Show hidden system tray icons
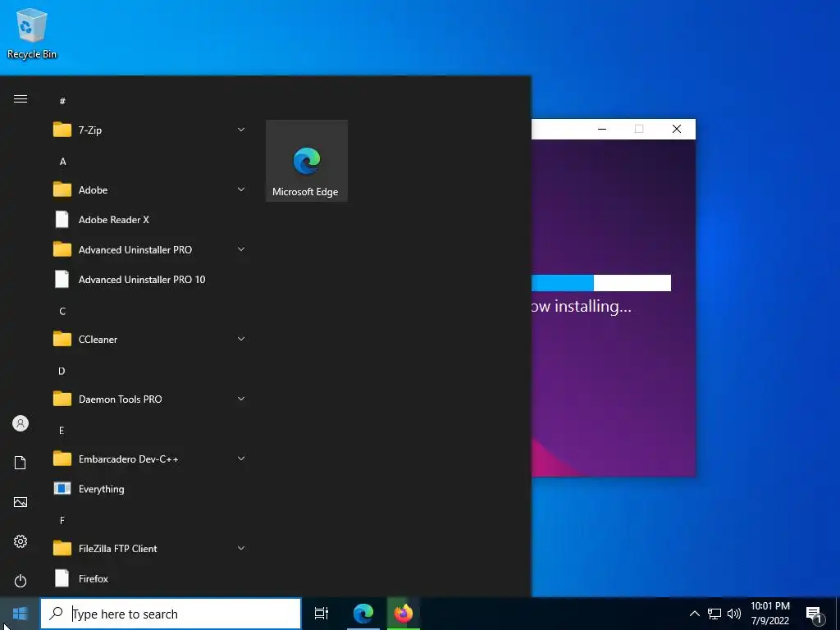The height and width of the screenshot is (630, 840). point(694,614)
